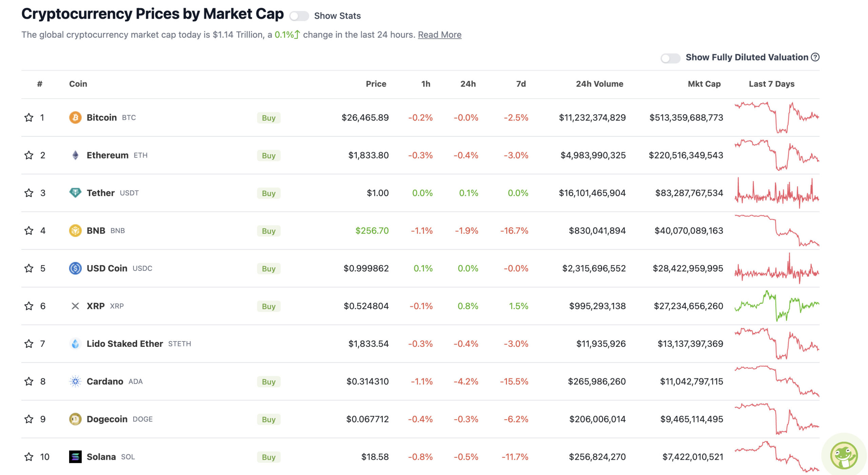This screenshot has height=475, width=868.
Task: Click the XRP logo icon
Action: pyautogui.click(x=75, y=306)
